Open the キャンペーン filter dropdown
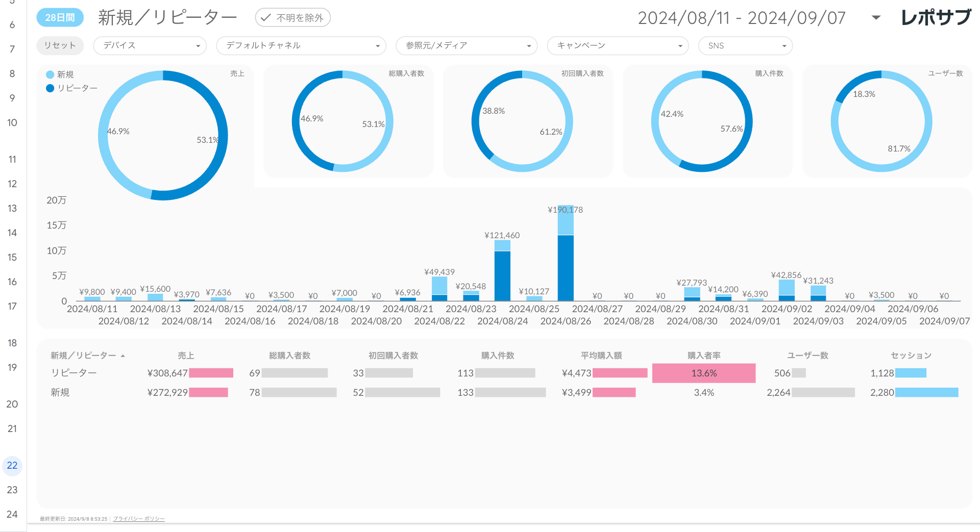This screenshot has height=532, width=980. pos(618,45)
